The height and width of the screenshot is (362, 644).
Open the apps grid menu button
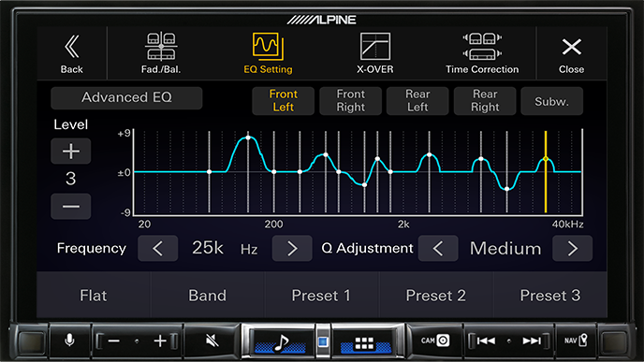[x=365, y=341]
